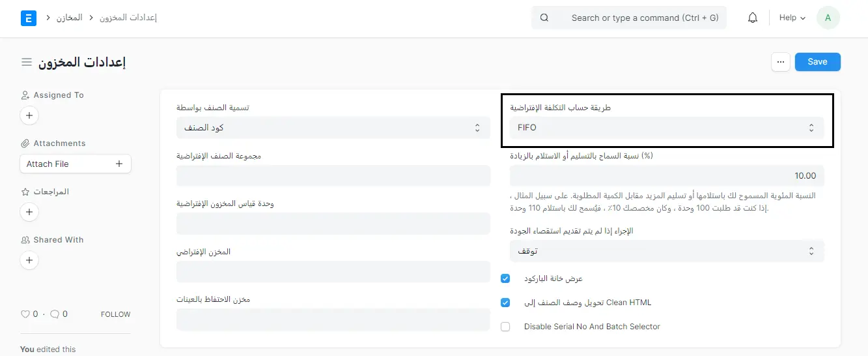The image size is (868, 356).
Task: Click the مجموعة الصنف الإفتراضية field
Action: 333,176
